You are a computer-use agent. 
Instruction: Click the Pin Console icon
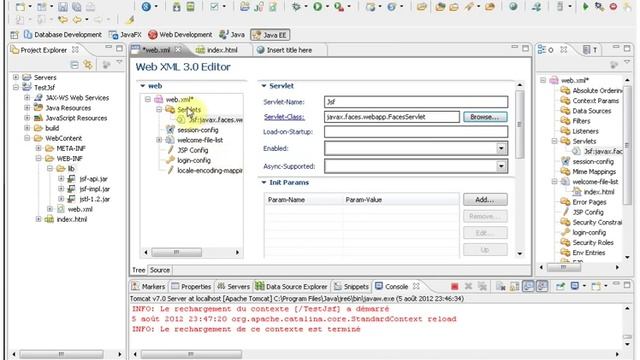point(560,287)
